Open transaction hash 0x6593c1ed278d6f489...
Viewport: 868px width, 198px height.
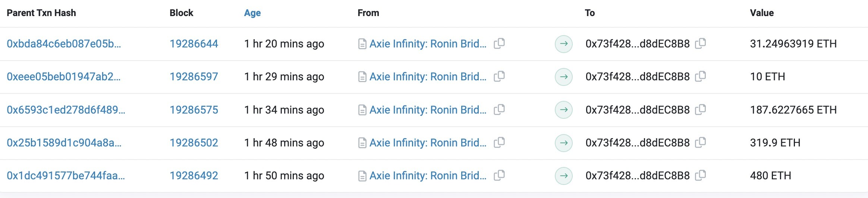pos(66,110)
